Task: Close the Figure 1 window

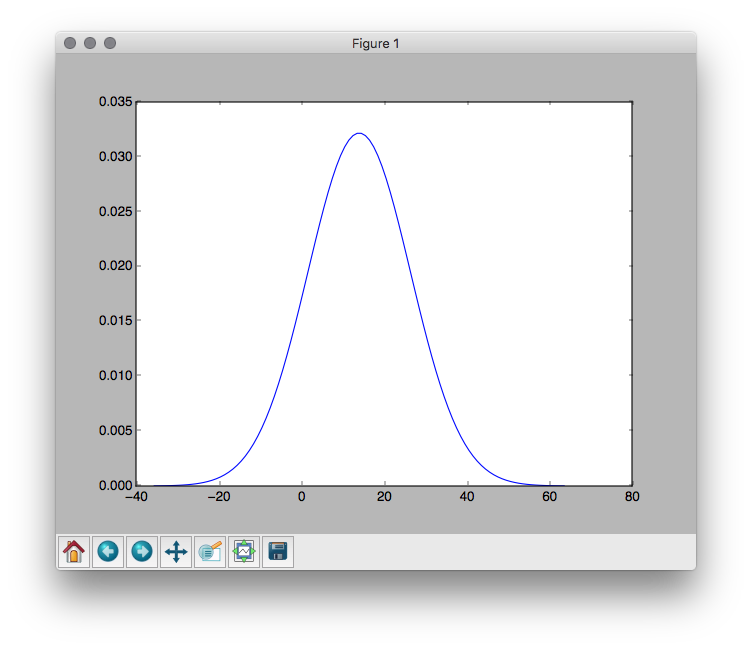Action: [70, 43]
